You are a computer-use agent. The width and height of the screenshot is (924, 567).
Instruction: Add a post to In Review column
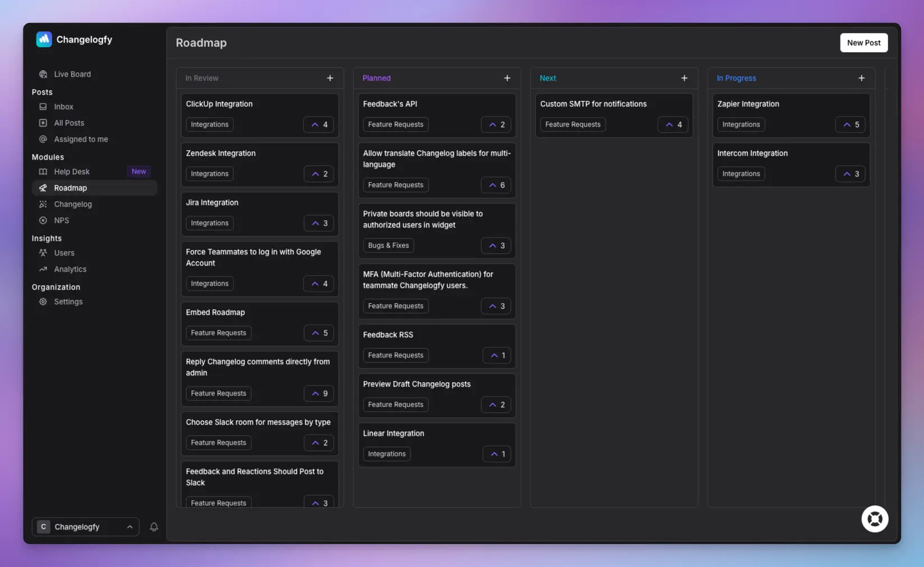point(330,78)
